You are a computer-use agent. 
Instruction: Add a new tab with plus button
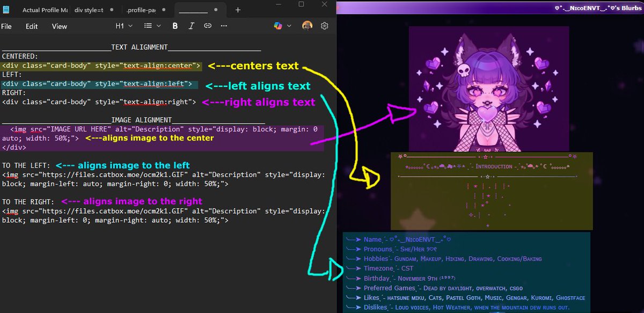pyautogui.click(x=238, y=10)
